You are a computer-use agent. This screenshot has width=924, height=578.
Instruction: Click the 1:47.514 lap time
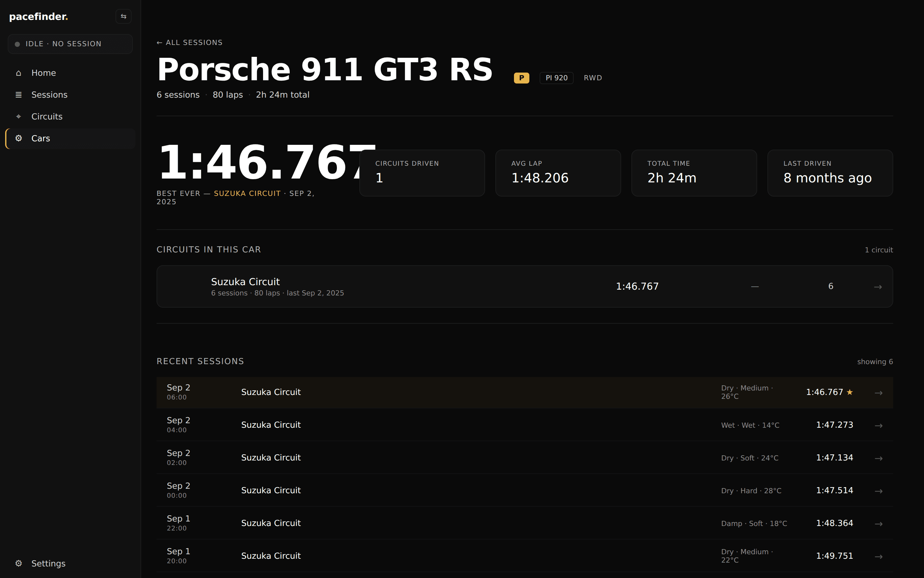(x=834, y=490)
